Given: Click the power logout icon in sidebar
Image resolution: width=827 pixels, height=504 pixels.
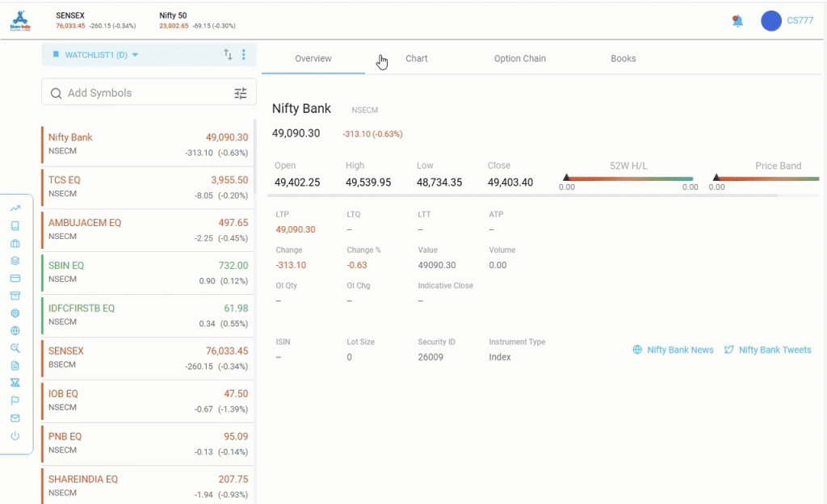Looking at the screenshot, I should click(15, 436).
